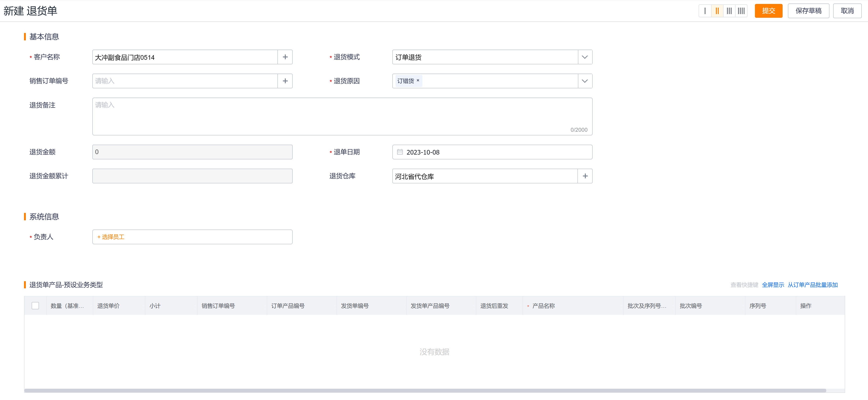
Task: Expand the 退货原因 dropdown arrow
Action: (x=585, y=81)
